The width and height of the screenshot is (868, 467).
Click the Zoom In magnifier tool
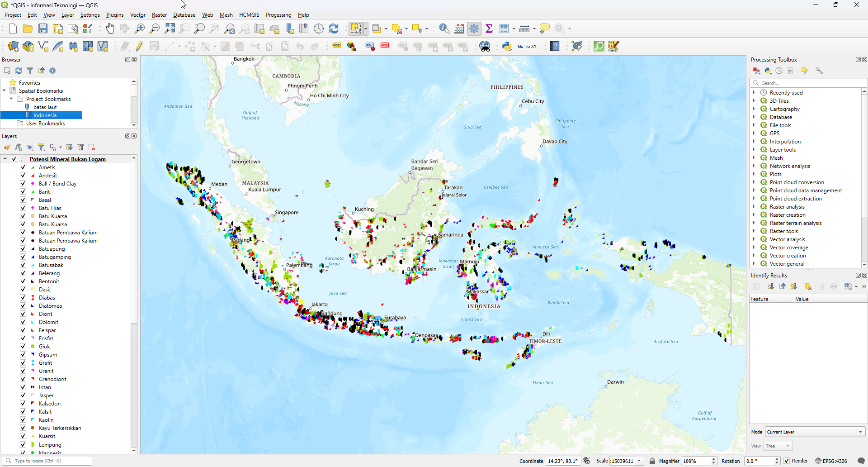[140, 29]
